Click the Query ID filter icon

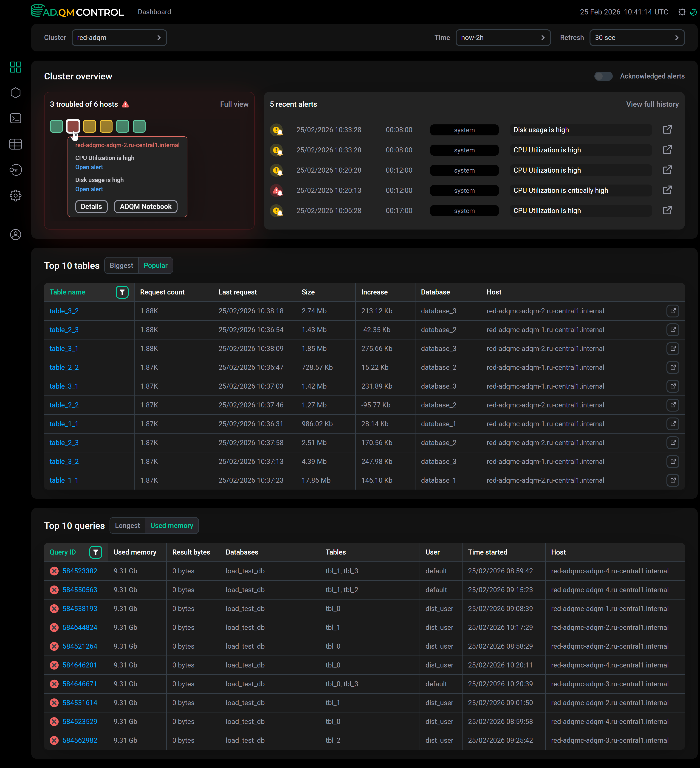pyautogui.click(x=96, y=552)
